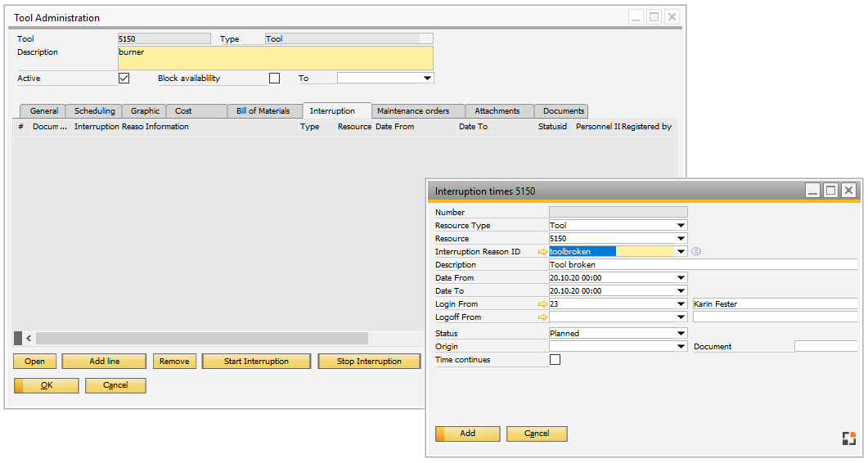This screenshot has width=868, height=463.
Task: Minimize the Interruption times 5150 dialog
Action: 812,191
